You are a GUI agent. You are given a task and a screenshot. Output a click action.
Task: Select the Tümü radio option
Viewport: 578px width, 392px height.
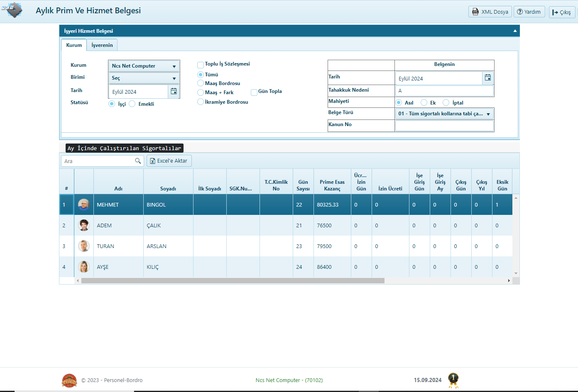click(201, 75)
